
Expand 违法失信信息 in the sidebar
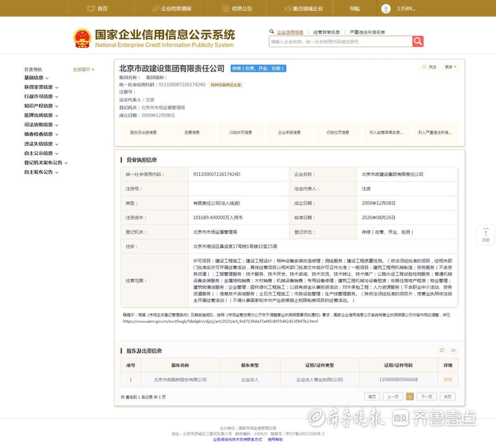coord(41,144)
